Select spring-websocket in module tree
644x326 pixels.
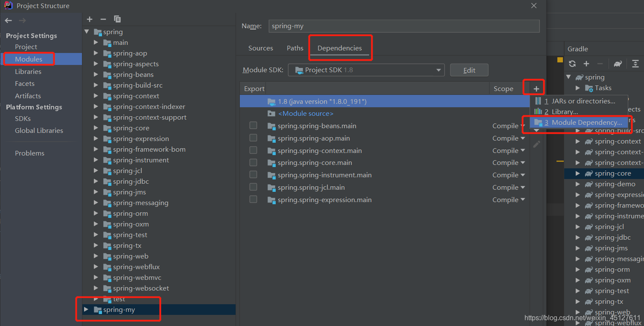pyautogui.click(x=141, y=288)
